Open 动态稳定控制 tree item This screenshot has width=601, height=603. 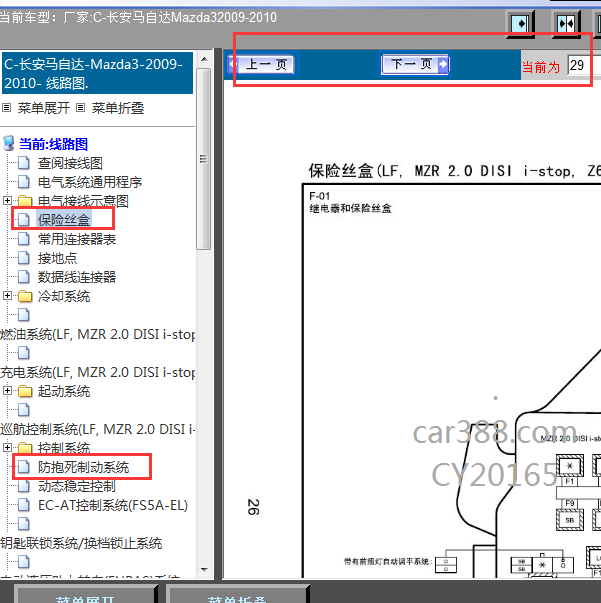(77, 486)
